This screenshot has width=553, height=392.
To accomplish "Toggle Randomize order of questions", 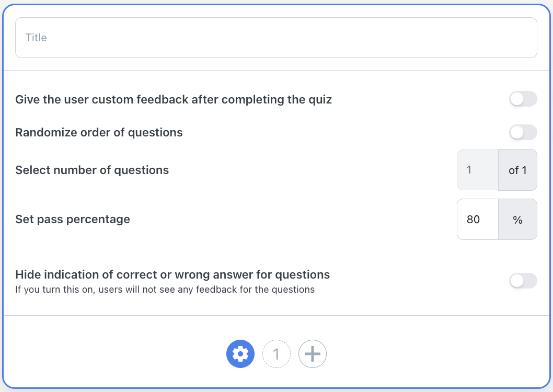I will [x=523, y=132].
